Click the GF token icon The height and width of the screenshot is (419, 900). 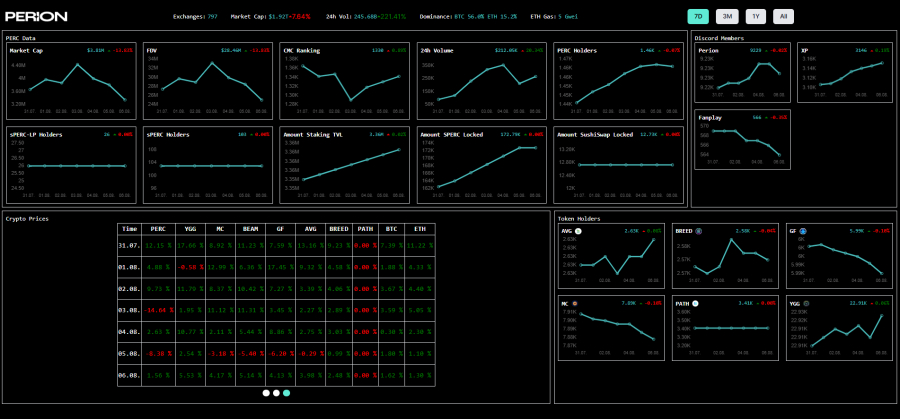(x=803, y=231)
